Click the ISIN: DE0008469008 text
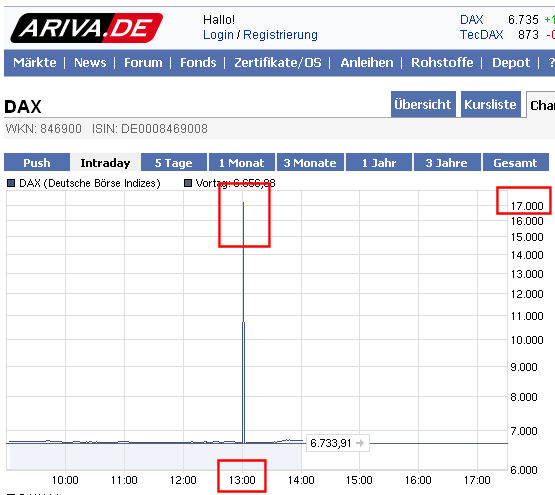The image size is (555, 495). [x=150, y=129]
